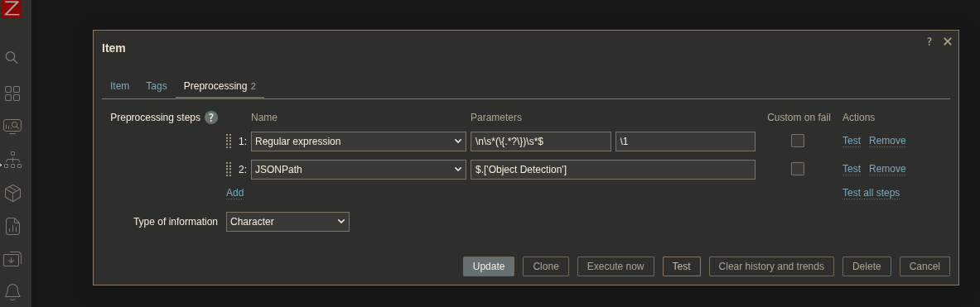
Task: Click the Zabbix logo icon
Action: [x=12, y=9]
